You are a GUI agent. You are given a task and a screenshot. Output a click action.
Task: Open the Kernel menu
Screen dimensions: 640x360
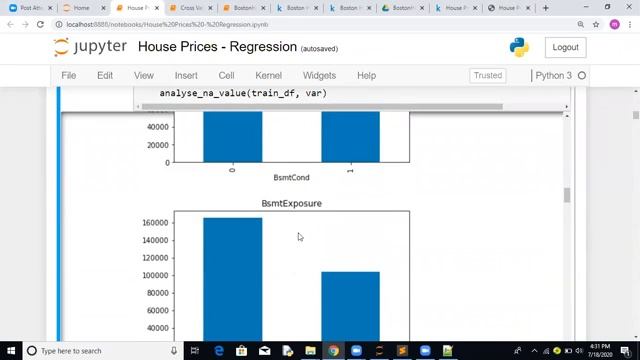pyautogui.click(x=269, y=76)
